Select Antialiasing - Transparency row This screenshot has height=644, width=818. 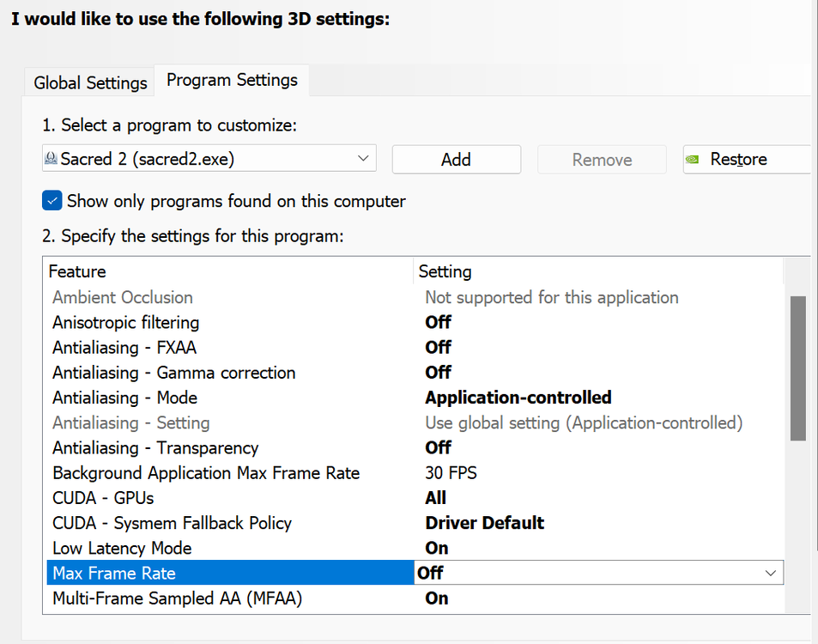click(415, 447)
